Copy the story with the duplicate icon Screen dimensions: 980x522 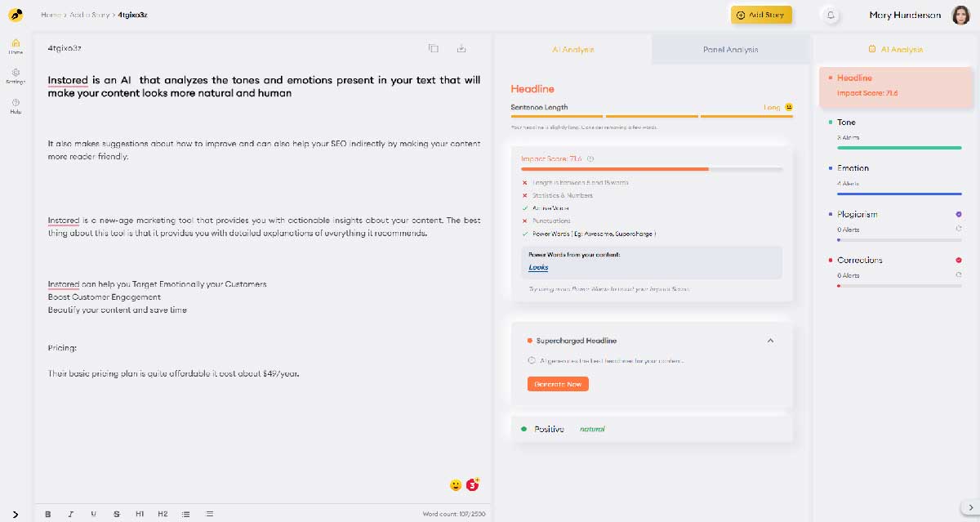(434, 48)
